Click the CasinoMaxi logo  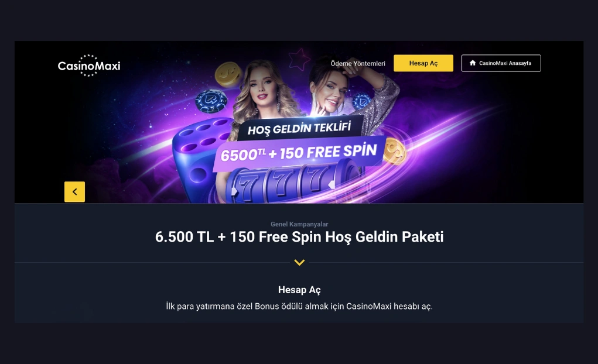pyautogui.click(x=89, y=66)
